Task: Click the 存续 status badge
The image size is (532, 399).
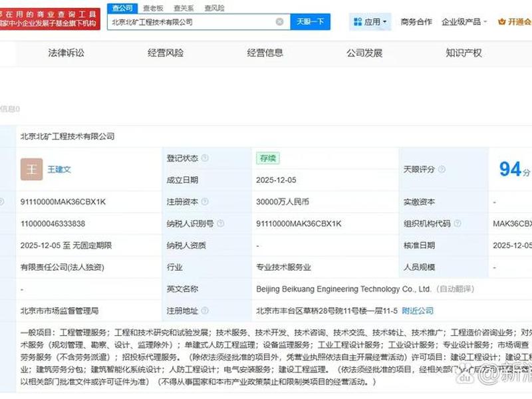Action: coord(268,158)
